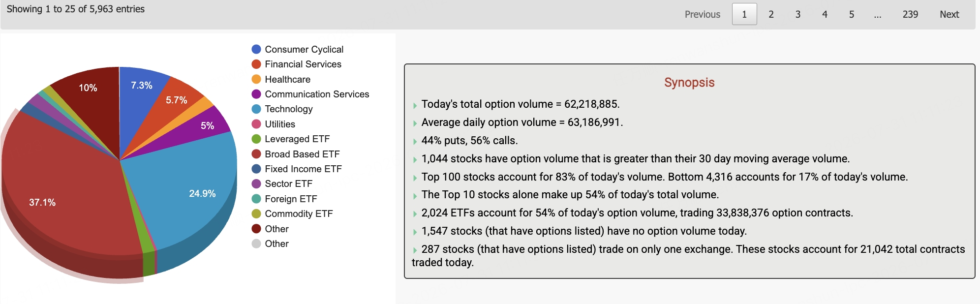Click Fixed Income ETF legend dot
Screen dimensions: 980x304
(x=256, y=169)
